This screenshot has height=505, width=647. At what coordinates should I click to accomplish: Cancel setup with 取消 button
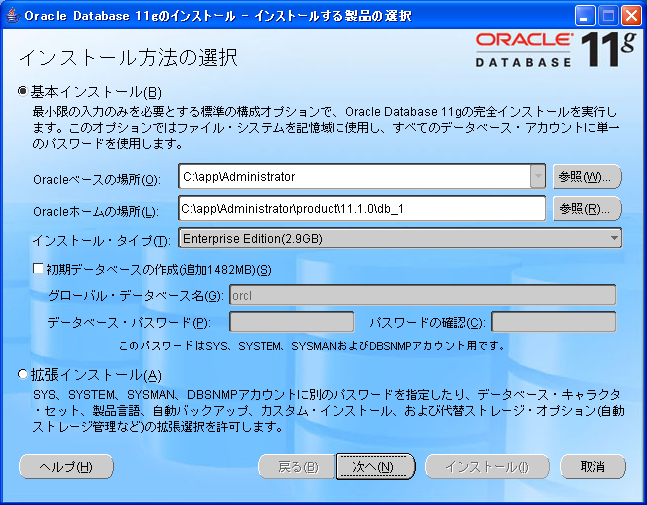click(593, 467)
